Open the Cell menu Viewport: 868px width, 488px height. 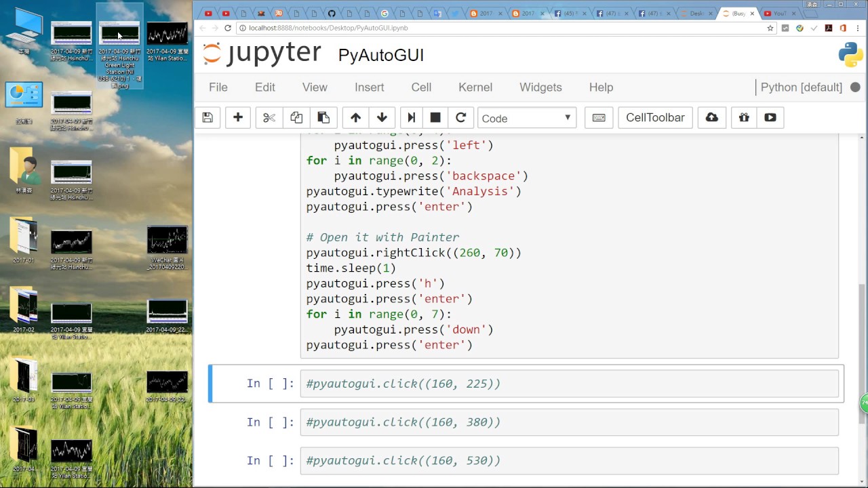[421, 87]
